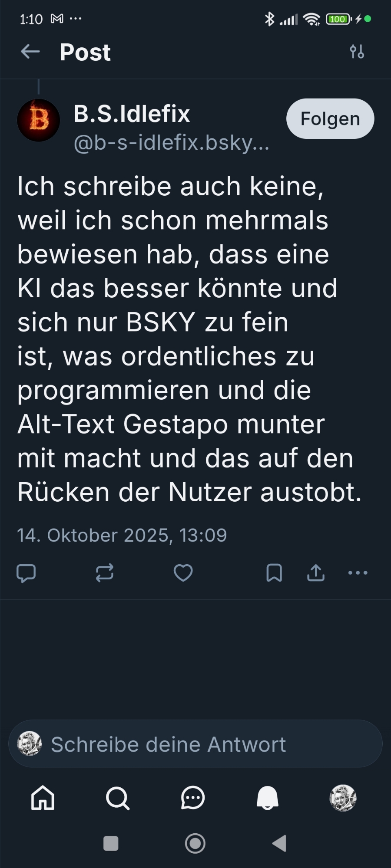Tap the reply speech bubble icon
The height and width of the screenshot is (868, 391).
point(26,573)
